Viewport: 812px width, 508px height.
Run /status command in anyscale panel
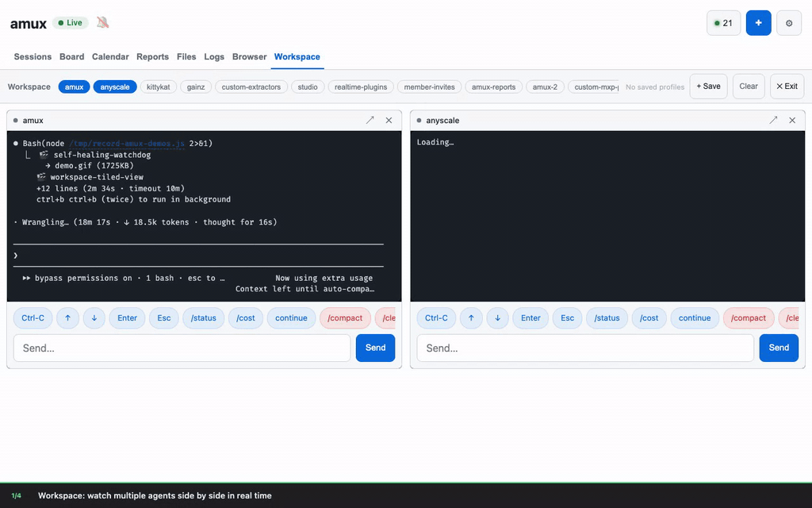point(607,317)
